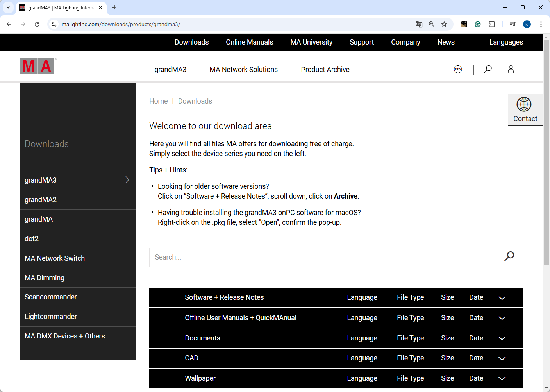
Task: Click the page vertical scrollbar
Action: click(x=546, y=156)
